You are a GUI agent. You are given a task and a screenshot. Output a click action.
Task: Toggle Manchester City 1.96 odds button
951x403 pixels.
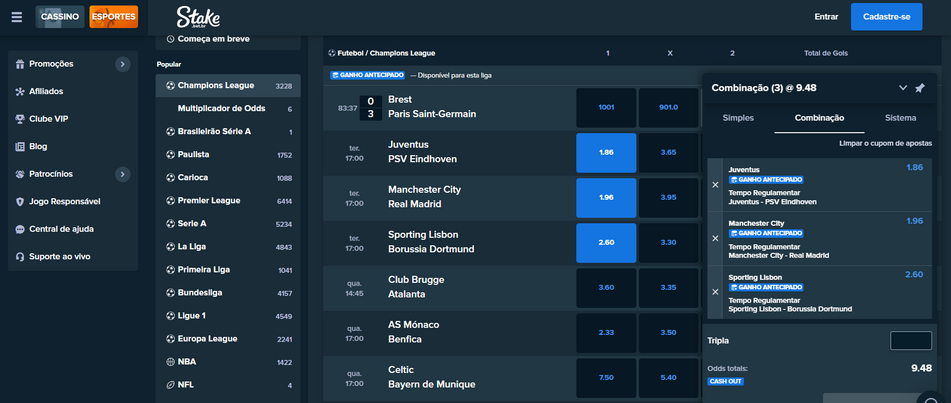pyautogui.click(x=606, y=197)
